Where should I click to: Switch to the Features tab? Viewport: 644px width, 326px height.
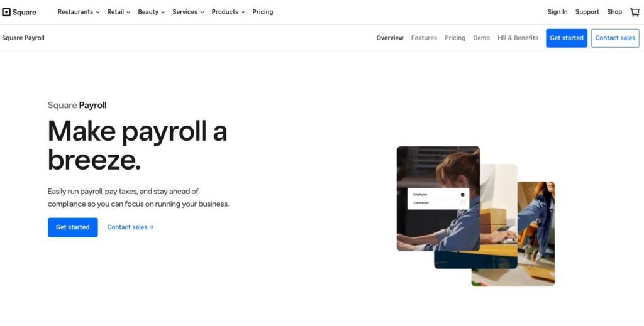tap(424, 38)
